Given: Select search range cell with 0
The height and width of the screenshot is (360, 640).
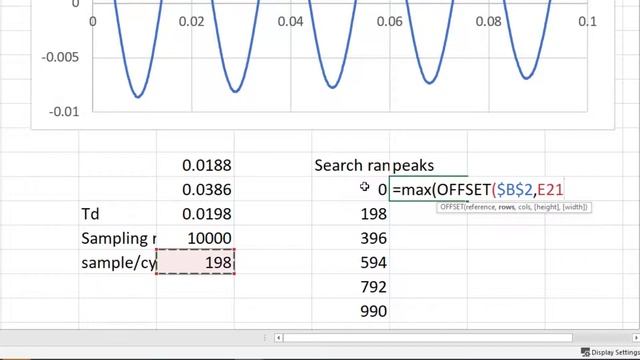Looking at the screenshot, I should pos(351,189).
